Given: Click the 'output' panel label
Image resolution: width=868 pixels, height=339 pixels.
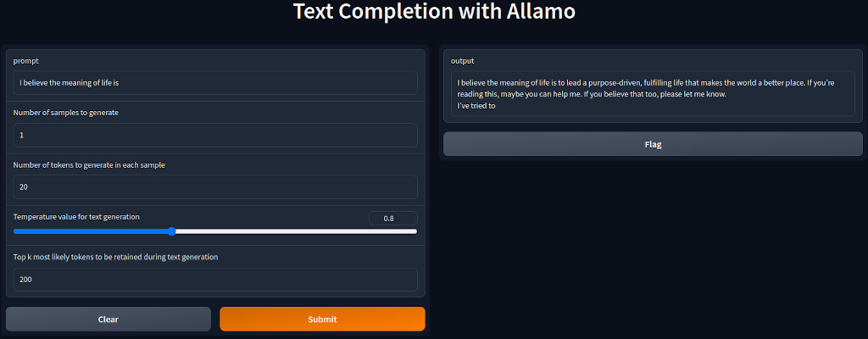Looking at the screenshot, I should [x=462, y=61].
